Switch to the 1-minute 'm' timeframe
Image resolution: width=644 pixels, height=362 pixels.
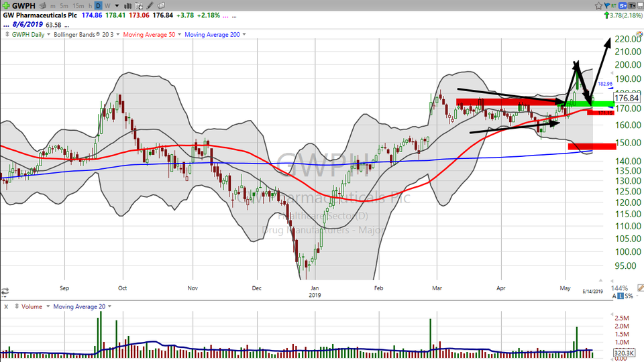click(x=53, y=6)
